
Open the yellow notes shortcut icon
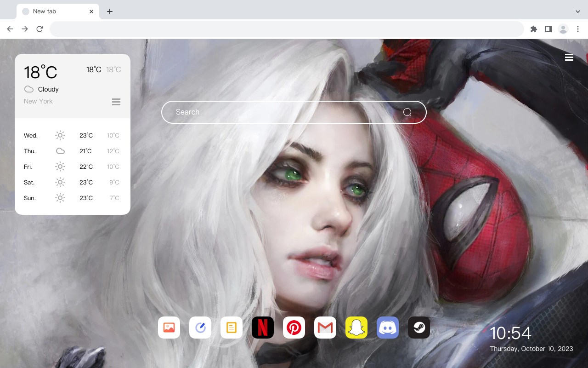point(232,328)
